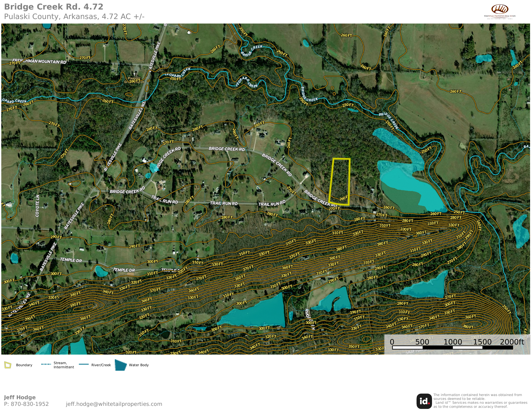Click the jeff.hodge@whitetailproperties.com email address

point(114,404)
